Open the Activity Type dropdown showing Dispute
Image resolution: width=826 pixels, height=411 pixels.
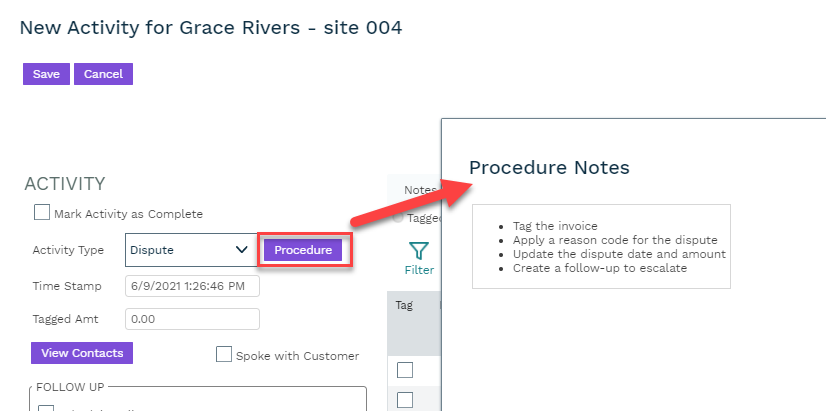pyautogui.click(x=189, y=250)
